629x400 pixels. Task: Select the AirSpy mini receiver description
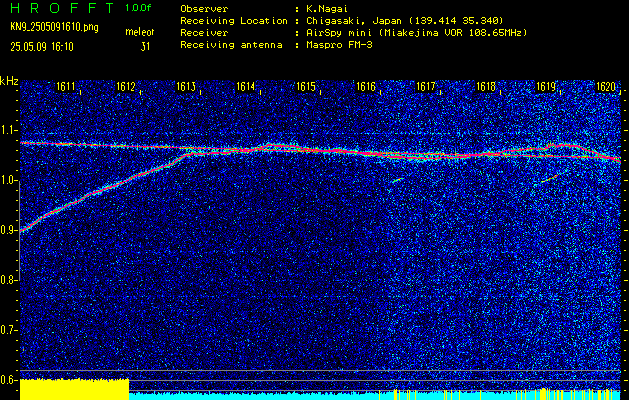416,33
